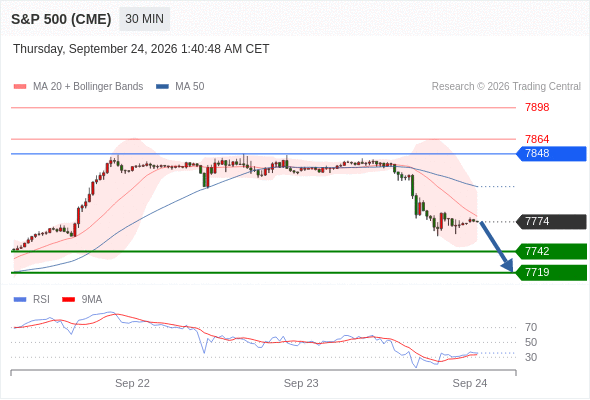
Task: Select the S&P 500 (CME) title
Action: (61, 19)
